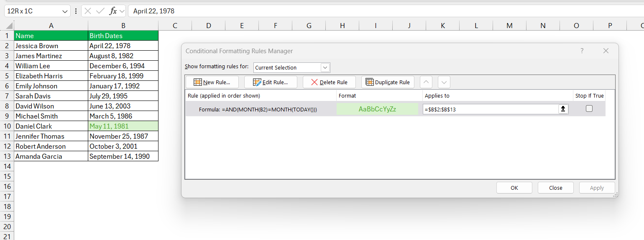Select cell September 14, 1990
The width and height of the screenshot is (644, 240).
click(x=123, y=156)
